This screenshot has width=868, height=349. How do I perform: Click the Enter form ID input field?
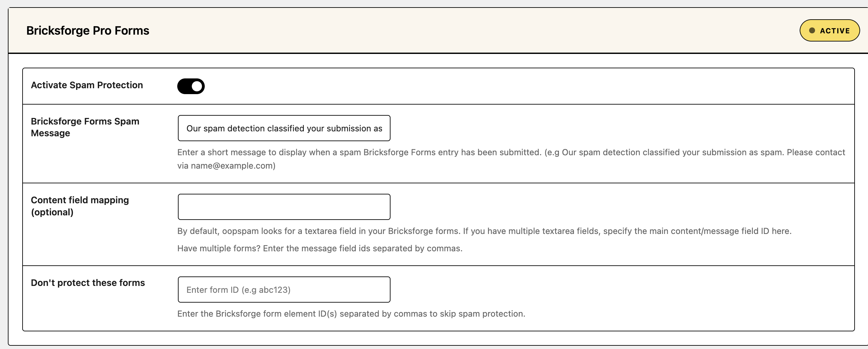[x=284, y=290]
